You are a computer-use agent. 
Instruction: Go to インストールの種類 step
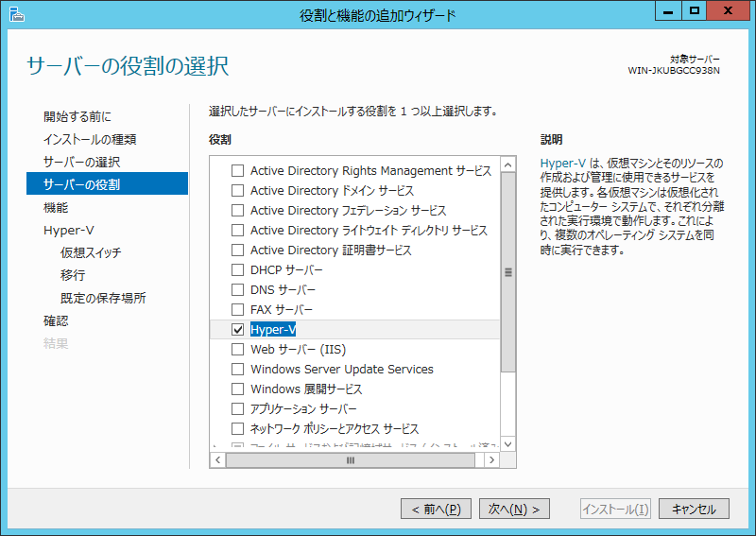coord(90,139)
